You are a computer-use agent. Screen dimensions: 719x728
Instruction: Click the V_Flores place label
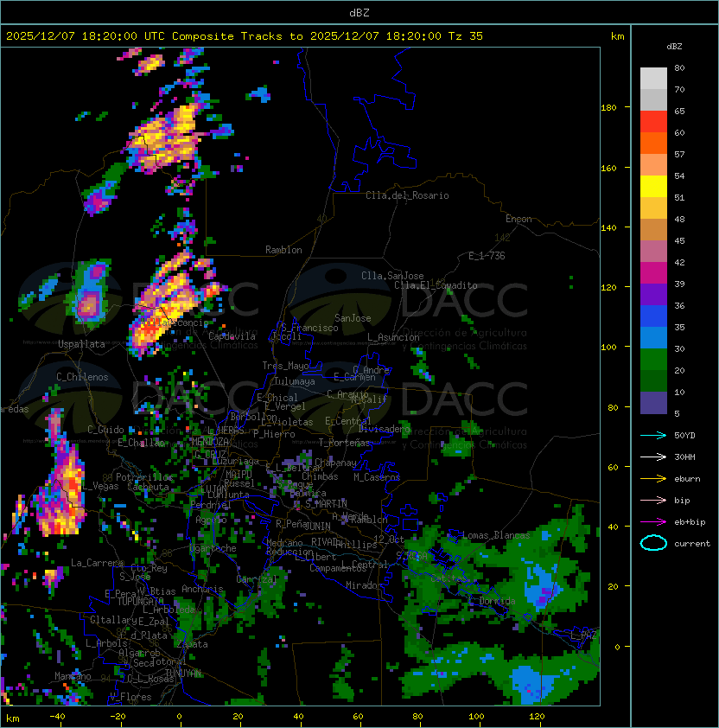coord(130,697)
